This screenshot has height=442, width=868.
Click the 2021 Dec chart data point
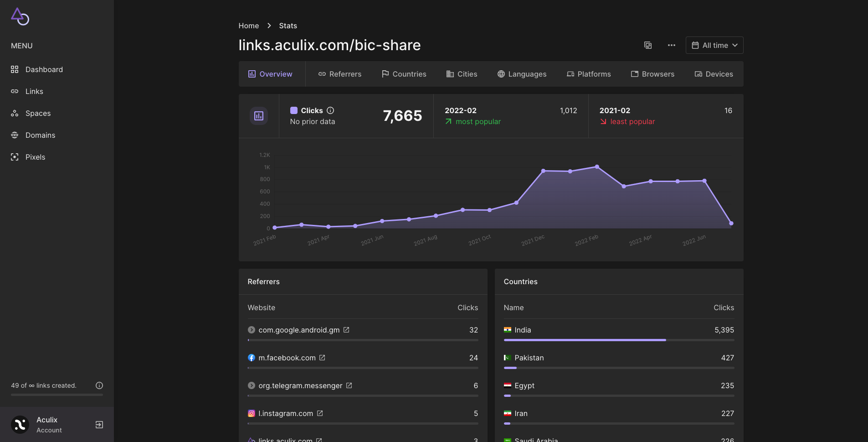tap(543, 171)
